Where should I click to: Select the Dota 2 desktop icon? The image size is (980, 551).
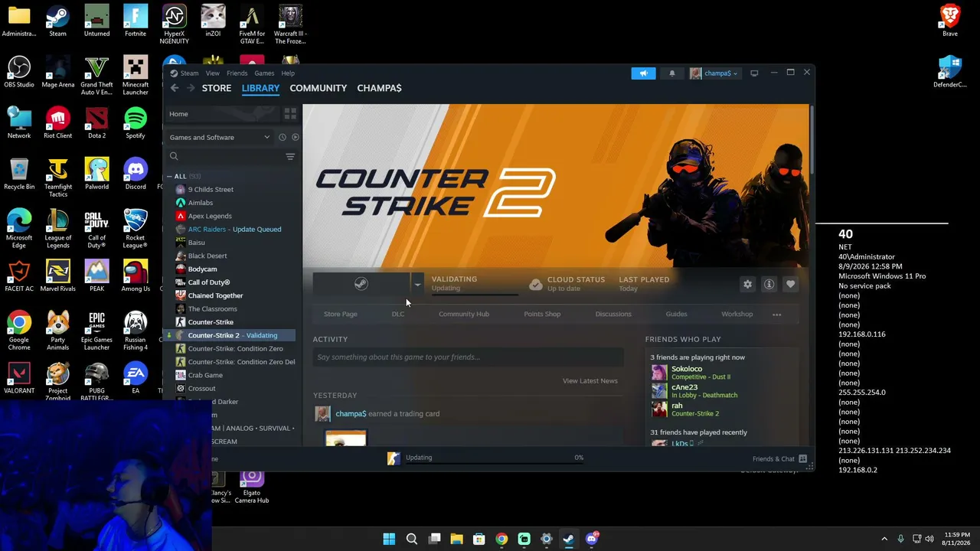[96, 123]
